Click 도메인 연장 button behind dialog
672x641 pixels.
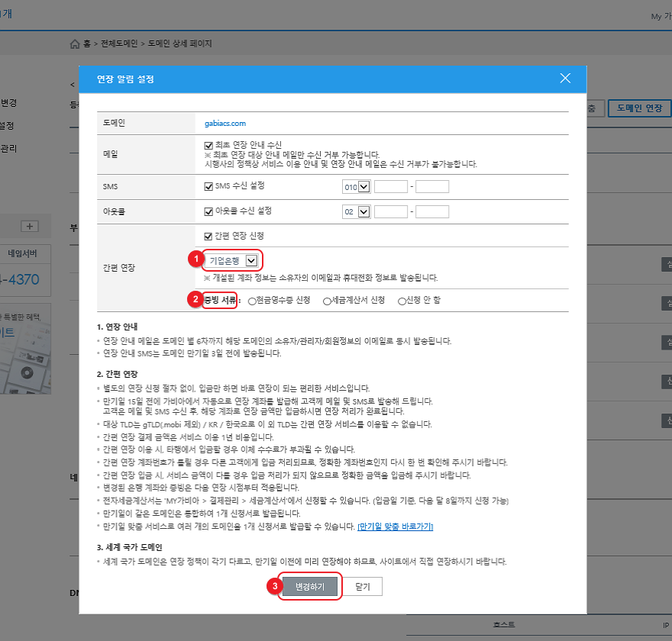639,108
